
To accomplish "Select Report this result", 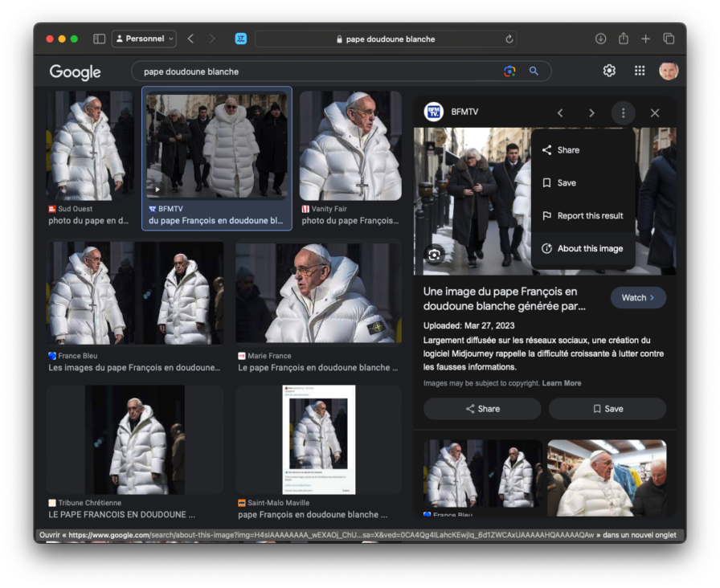I will coord(583,216).
